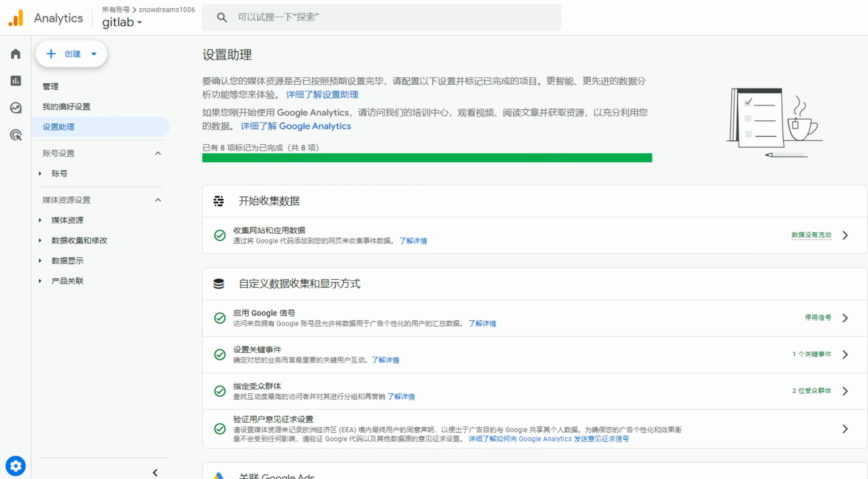The width and height of the screenshot is (868, 479).
Task: Collapse the 账号设置 section chevron
Action: [x=158, y=153]
